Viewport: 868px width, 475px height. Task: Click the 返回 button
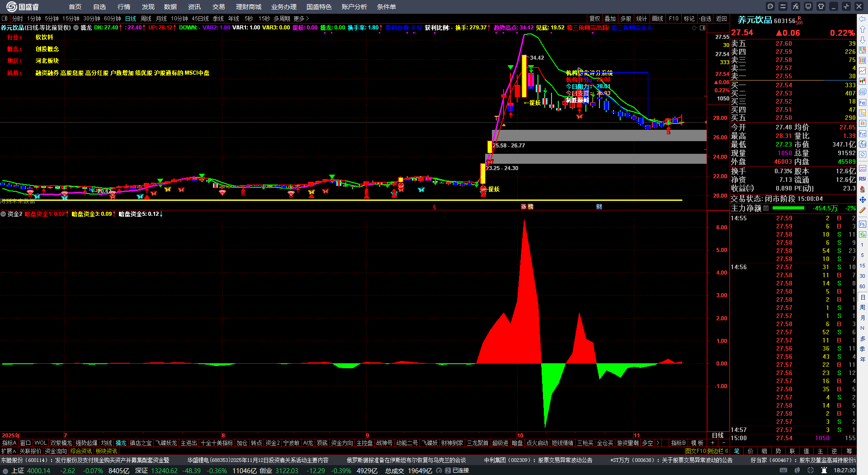[722, 19]
